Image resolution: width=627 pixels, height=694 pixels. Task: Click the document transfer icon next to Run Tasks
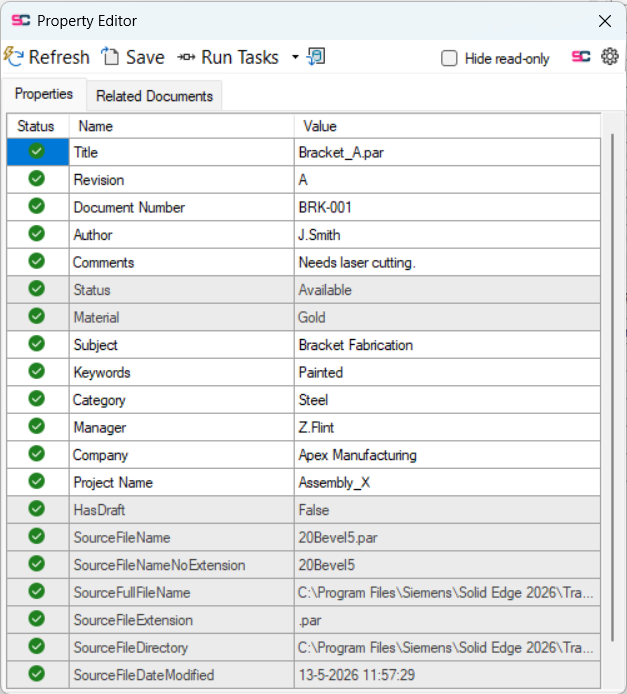click(316, 57)
